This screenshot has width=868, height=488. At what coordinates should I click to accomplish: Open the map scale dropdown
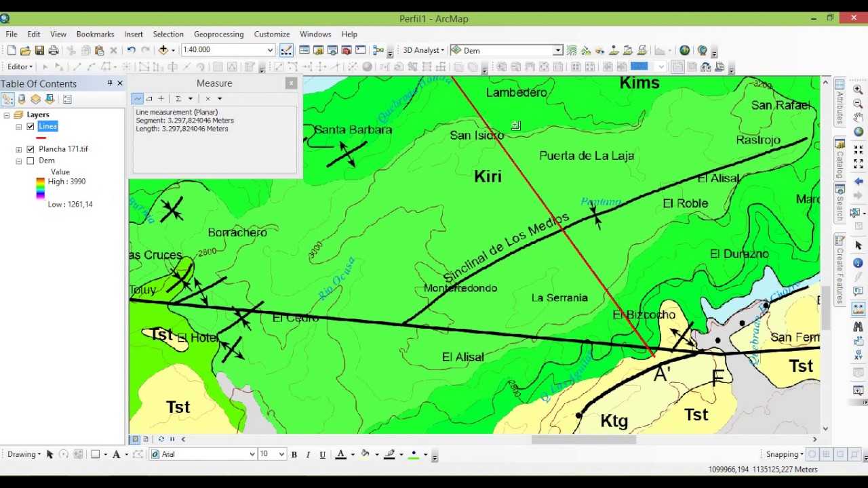tap(270, 50)
